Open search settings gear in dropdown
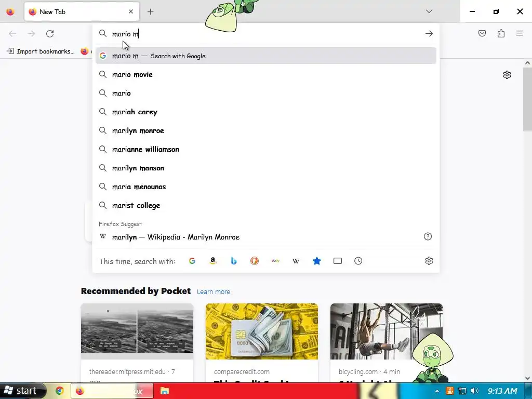This screenshot has height=399, width=532. pyautogui.click(x=429, y=261)
